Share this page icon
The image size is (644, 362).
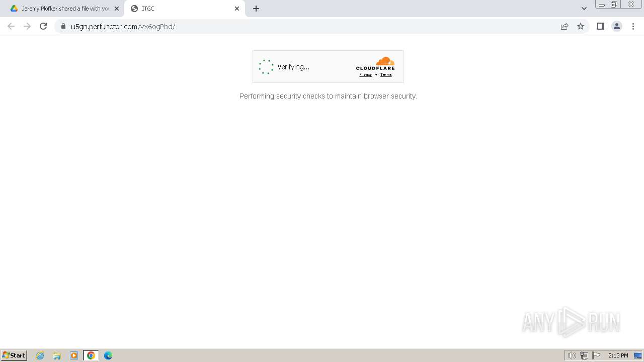point(565,26)
